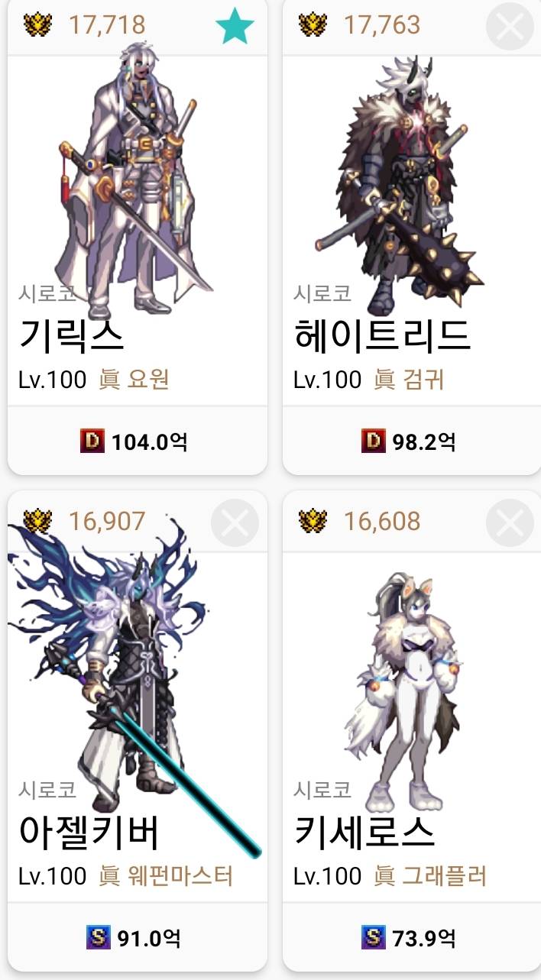The image size is (541, 980).
Task: Open the 키세로스 character name
Action: point(364,832)
